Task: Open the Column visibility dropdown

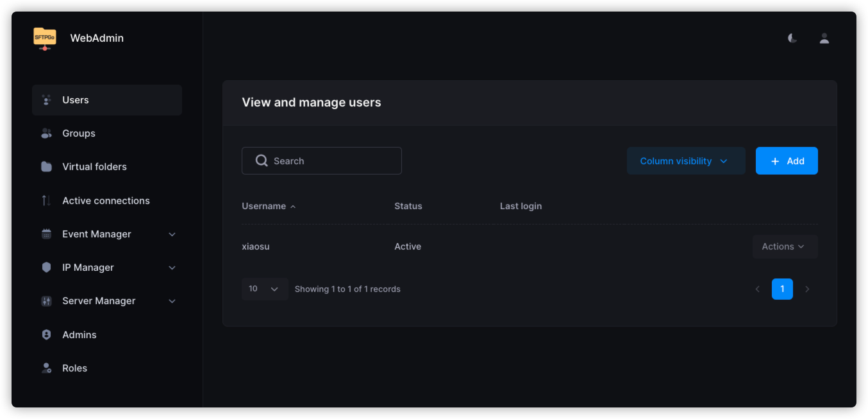Action: (x=685, y=161)
